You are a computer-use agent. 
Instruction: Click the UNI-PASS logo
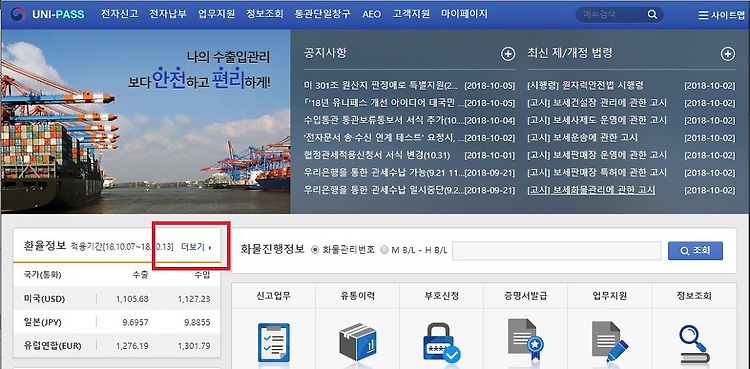48,14
